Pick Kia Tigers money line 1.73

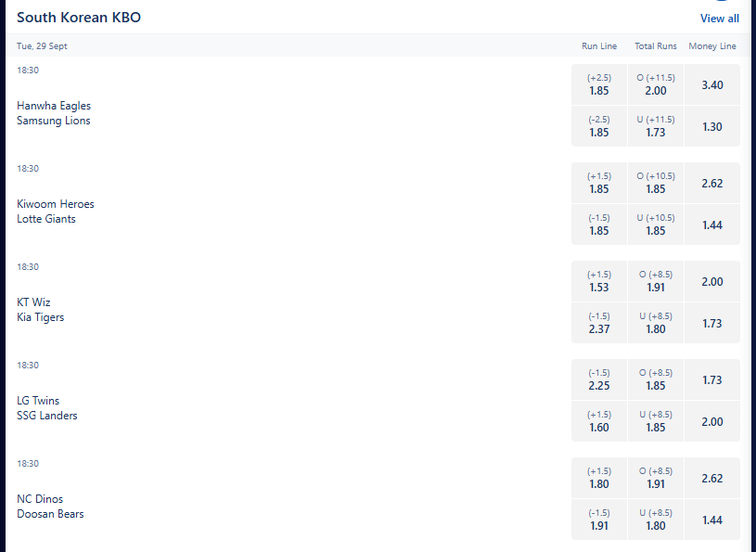[x=712, y=323]
